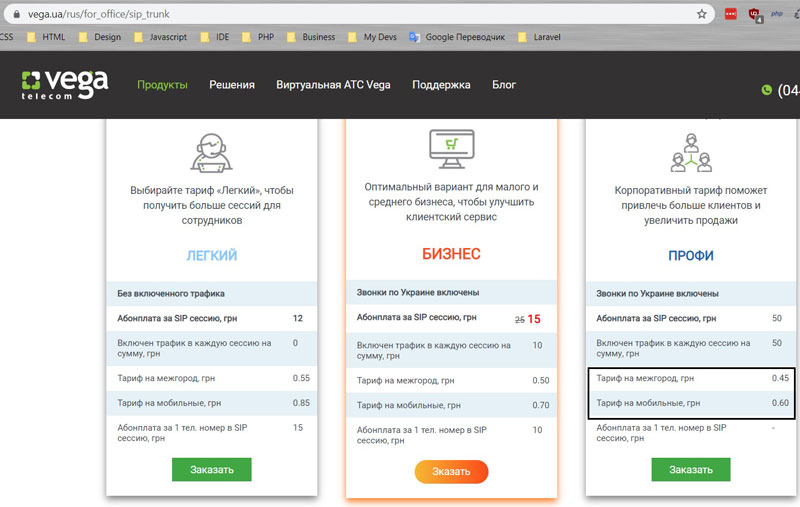This screenshot has height=507, width=800.
Task: Click the ПРОФИ tariff title
Action: tap(691, 255)
